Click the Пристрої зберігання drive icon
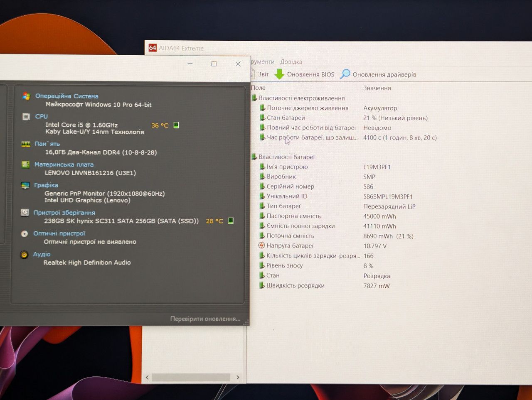 pos(25,213)
